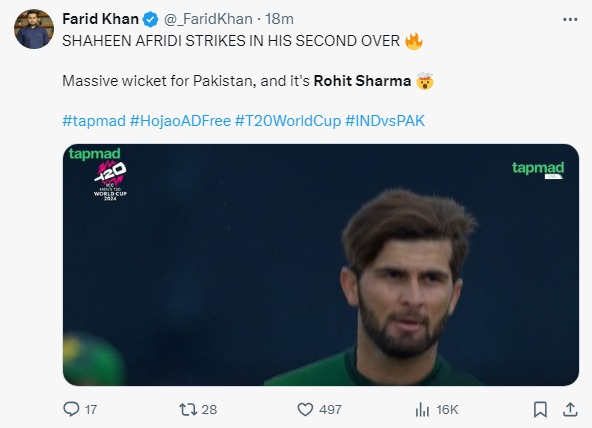592x428 pixels.
Task: Play the embedded cricket video
Action: pos(321,265)
